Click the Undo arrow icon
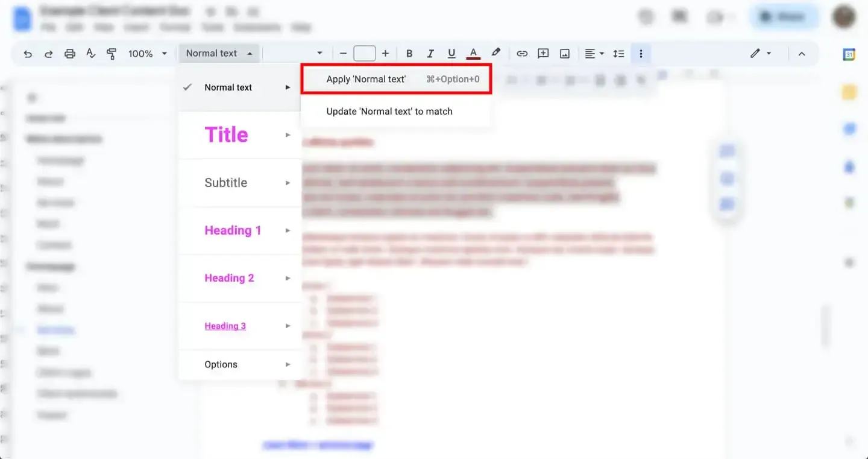The width and height of the screenshot is (868, 459). 28,54
